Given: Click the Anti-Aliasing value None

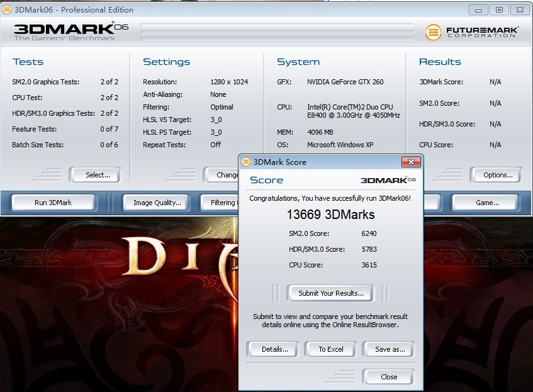Looking at the screenshot, I should (x=218, y=94).
